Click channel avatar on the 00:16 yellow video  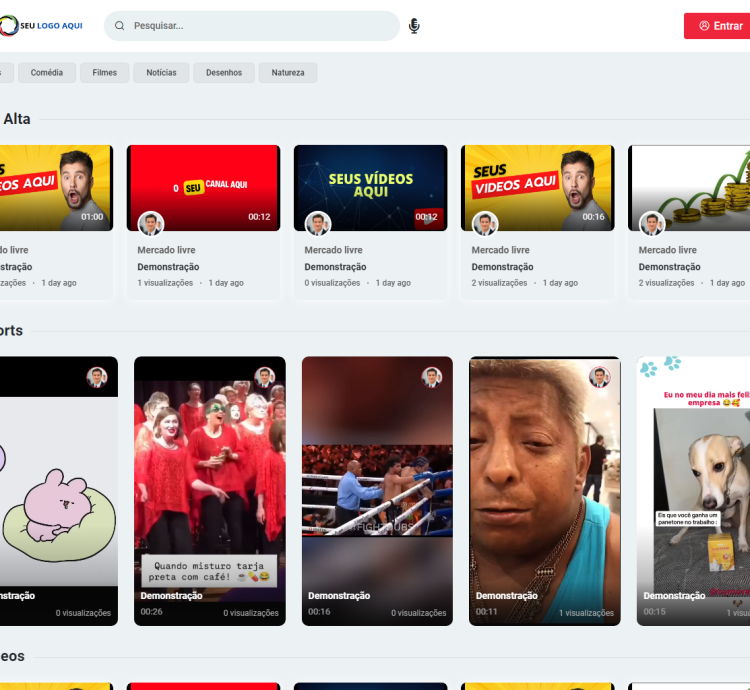485,223
